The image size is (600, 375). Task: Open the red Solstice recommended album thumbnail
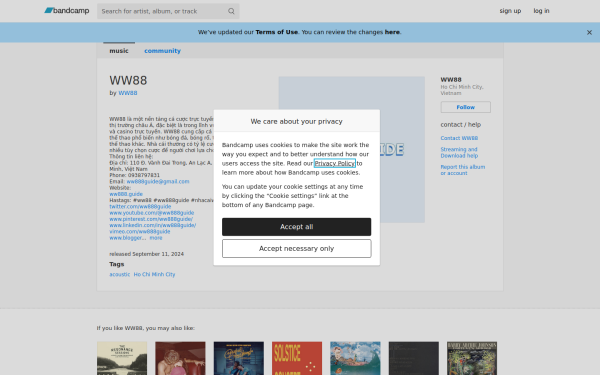point(297,358)
